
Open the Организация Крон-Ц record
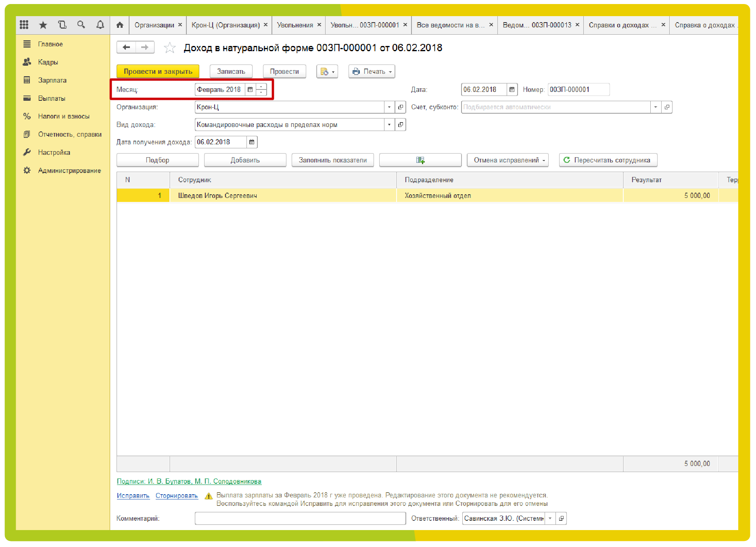pos(400,107)
